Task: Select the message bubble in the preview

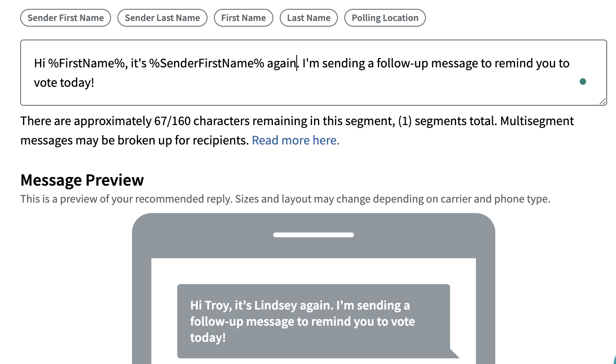Action: (313, 321)
